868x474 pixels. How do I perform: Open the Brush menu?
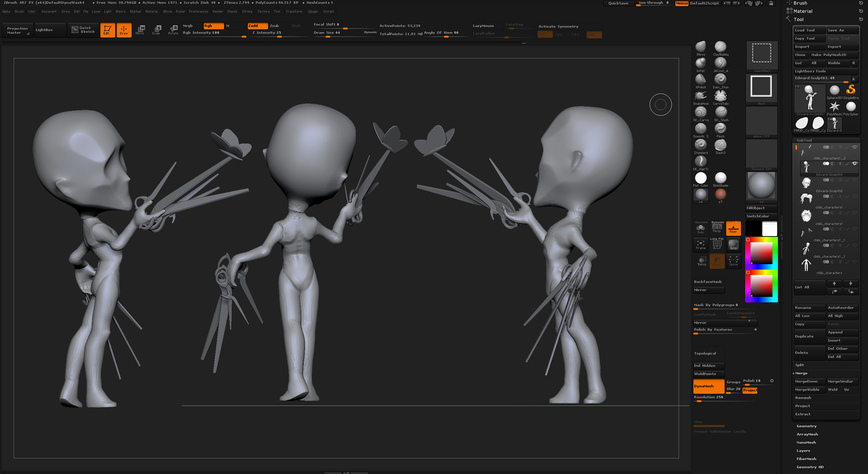coord(19,11)
